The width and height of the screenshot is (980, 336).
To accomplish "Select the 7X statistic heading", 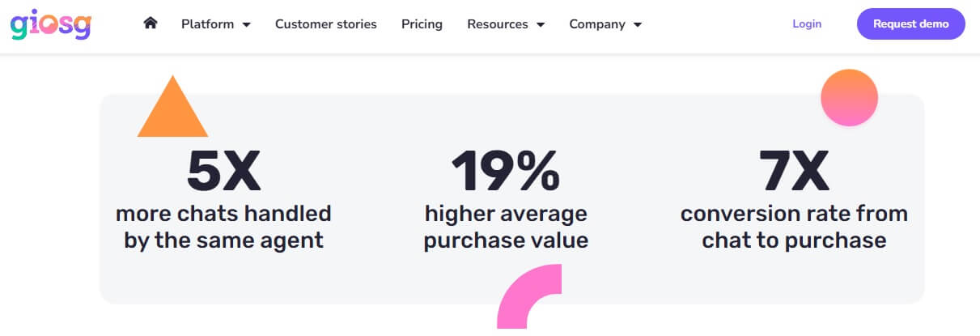I will pos(794,171).
